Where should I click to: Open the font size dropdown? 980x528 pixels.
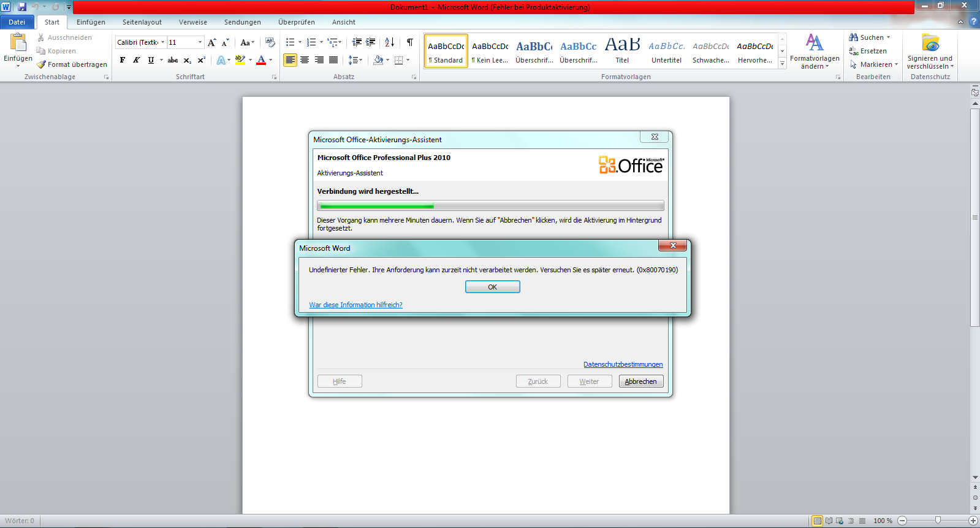coord(200,42)
